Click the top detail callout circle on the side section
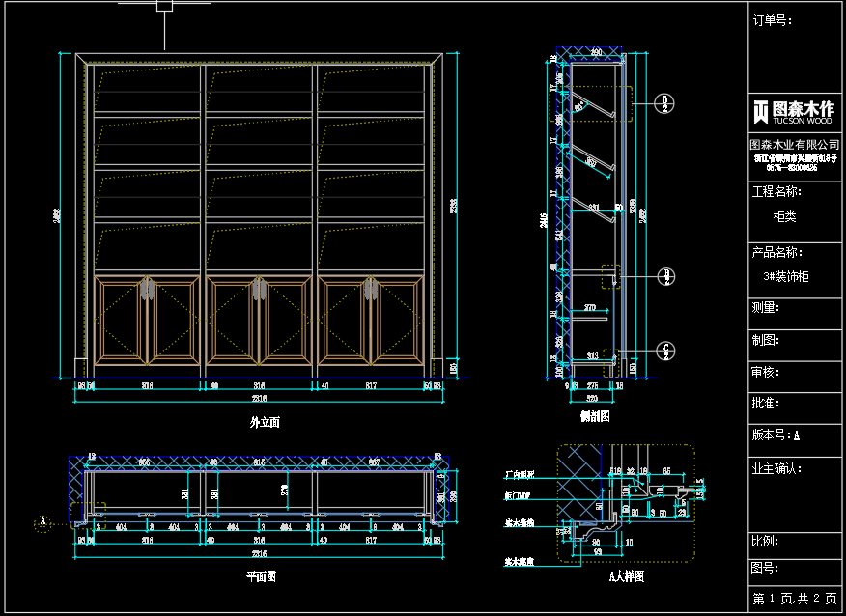Screen dimensions: 846x616 pyautogui.click(x=665, y=103)
